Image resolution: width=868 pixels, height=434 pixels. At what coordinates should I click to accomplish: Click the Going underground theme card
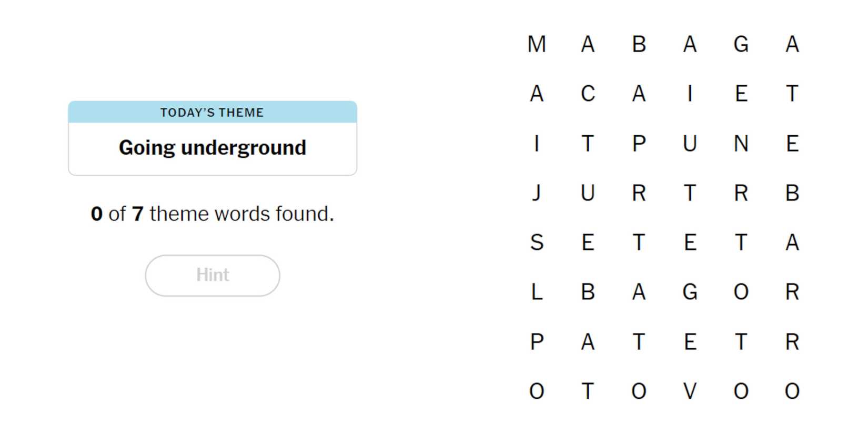click(213, 138)
